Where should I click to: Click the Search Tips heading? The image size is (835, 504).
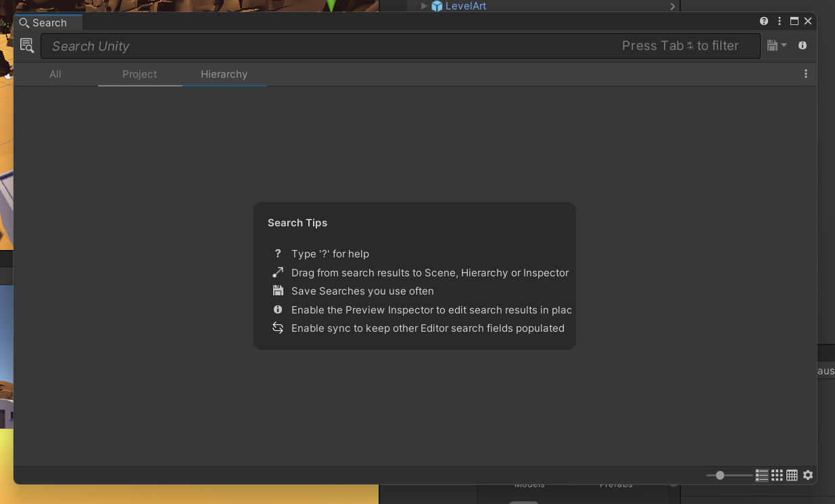coord(297,223)
